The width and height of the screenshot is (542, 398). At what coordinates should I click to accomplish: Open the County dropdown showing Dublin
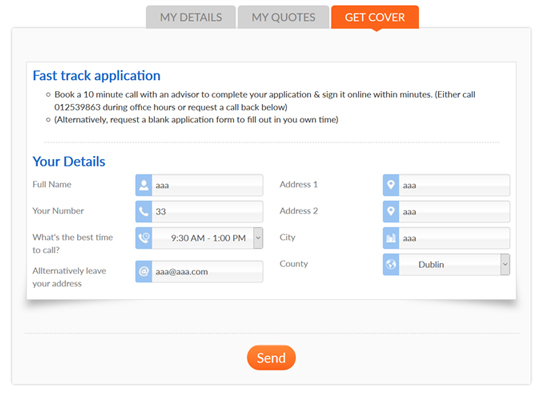coord(455,265)
